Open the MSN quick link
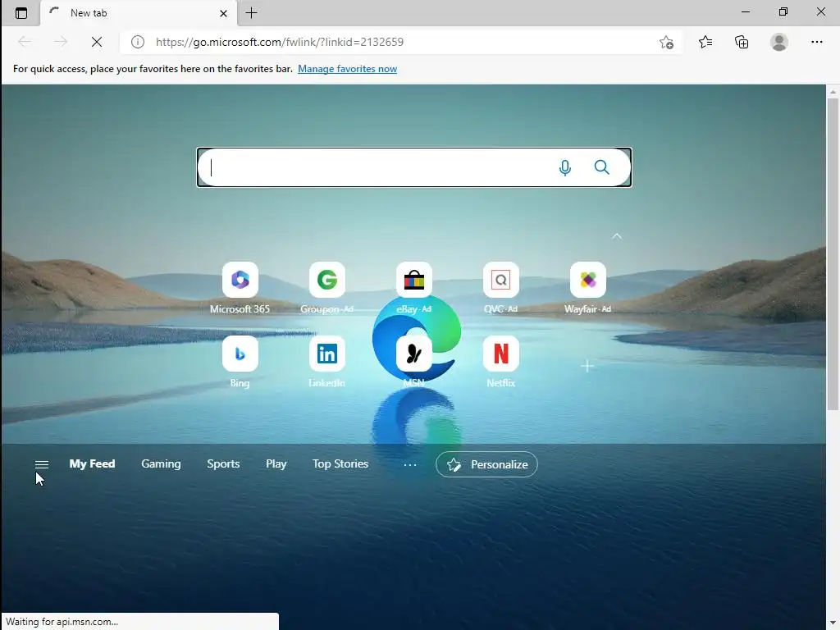The image size is (840, 630). [x=414, y=362]
